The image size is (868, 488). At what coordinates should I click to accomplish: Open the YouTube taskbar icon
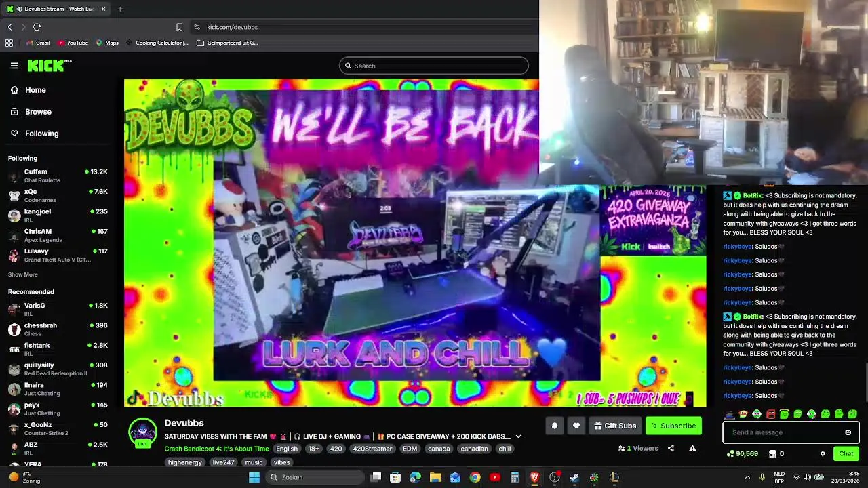[x=495, y=477]
